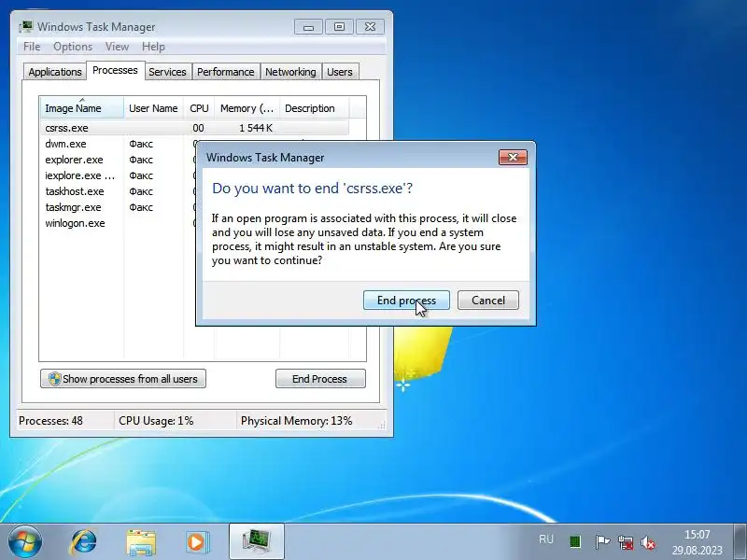Open the Options menu
The width and height of the screenshot is (747, 560).
(73, 47)
